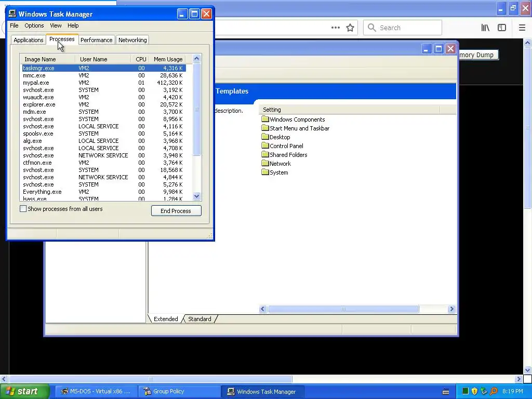Click the End Process button
Viewport: 532px width, 399px height.
click(176, 211)
